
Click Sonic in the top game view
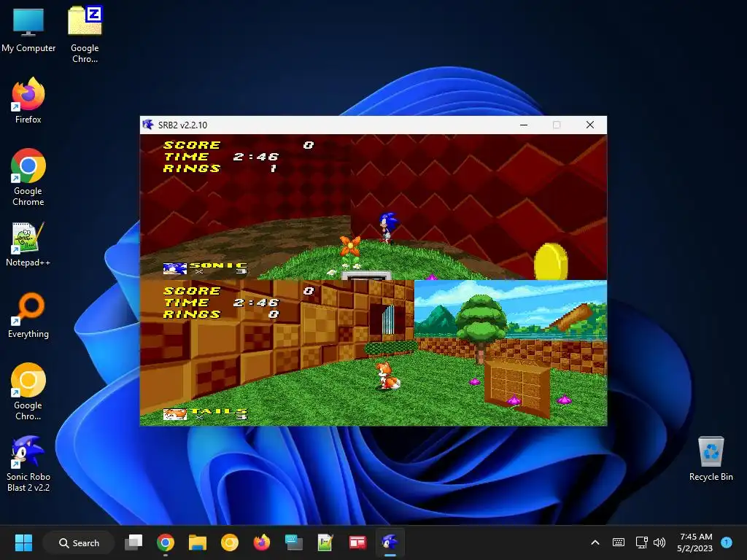click(387, 228)
